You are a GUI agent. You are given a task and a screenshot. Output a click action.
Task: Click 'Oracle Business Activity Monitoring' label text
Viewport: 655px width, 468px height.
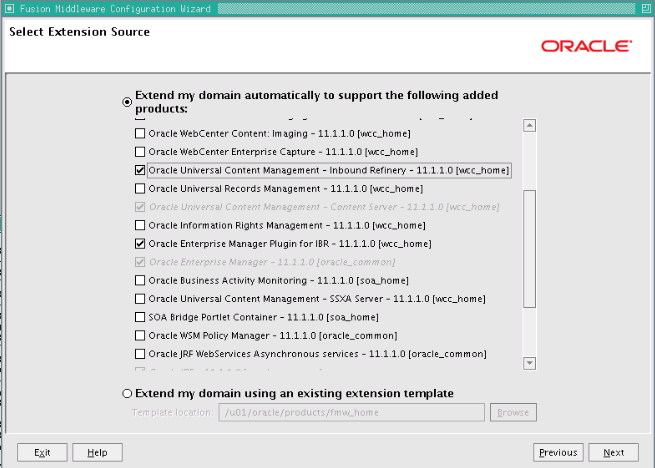pyautogui.click(x=279, y=280)
